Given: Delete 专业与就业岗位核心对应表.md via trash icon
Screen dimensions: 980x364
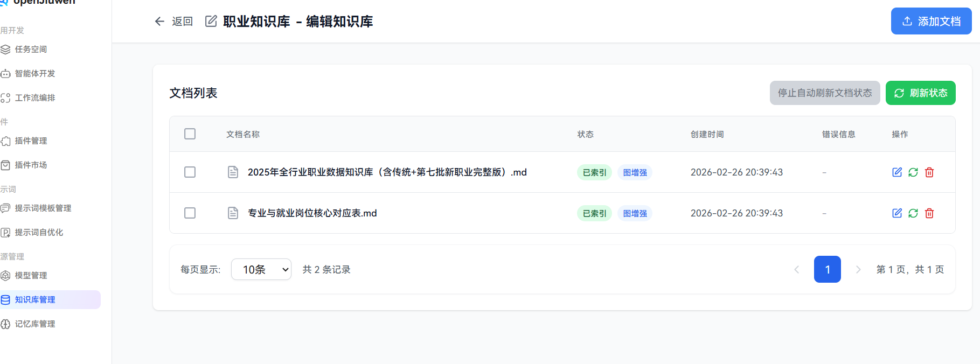Looking at the screenshot, I should [x=929, y=213].
